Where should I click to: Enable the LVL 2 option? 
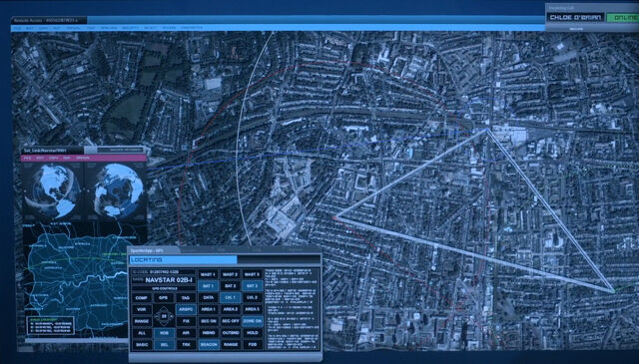tap(253, 297)
